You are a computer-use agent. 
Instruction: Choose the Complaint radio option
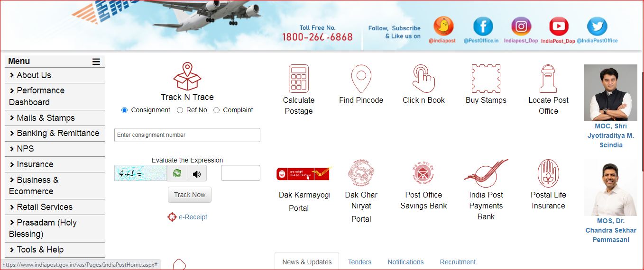tap(216, 110)
